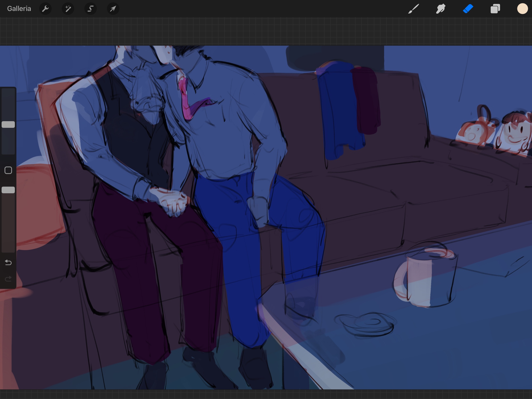Tap the redo arrow
This screenshot has width=532, height=399.
coord(8,279)
